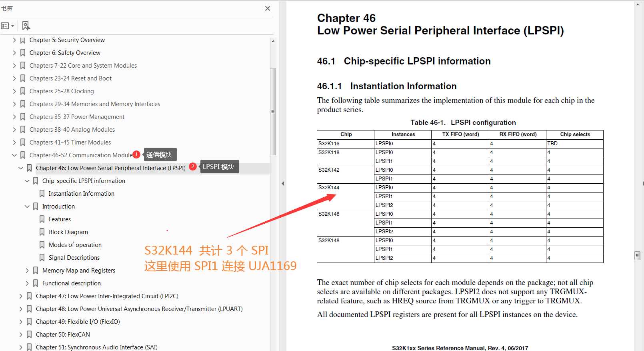Expand Chapter 48 LPUART bookmark
Image resolution: width=644 pixels, height=351 pixels.
coord(21,309)
